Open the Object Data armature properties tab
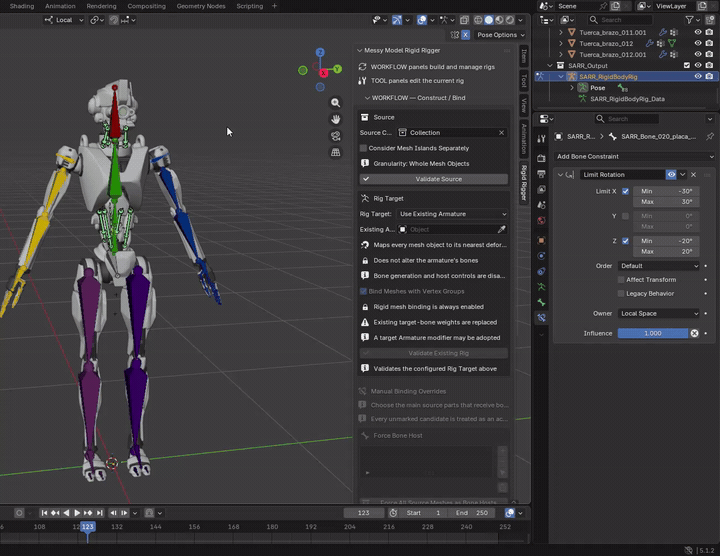720x556 pixels. [x=541, y=287]
